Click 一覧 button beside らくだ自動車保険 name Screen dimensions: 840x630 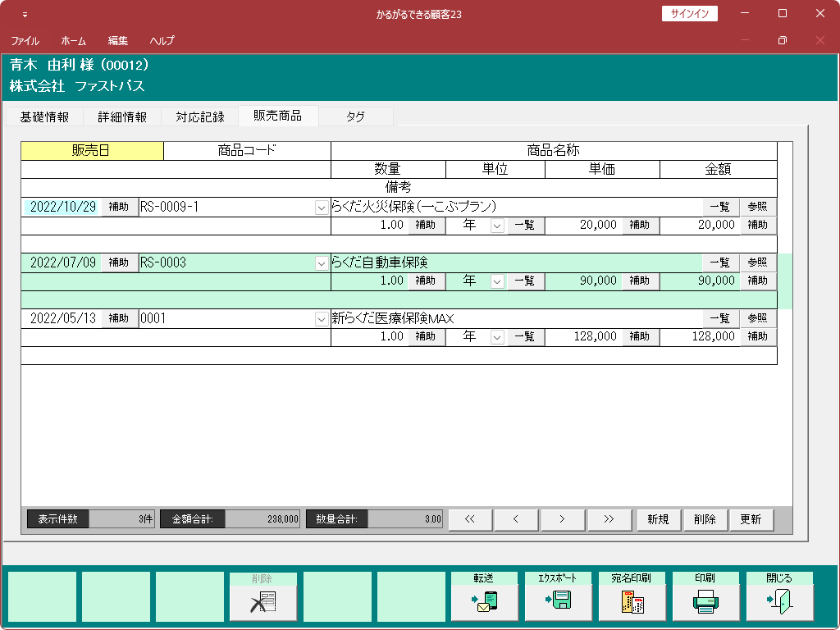pyautogui.click(x=719, y=263)
